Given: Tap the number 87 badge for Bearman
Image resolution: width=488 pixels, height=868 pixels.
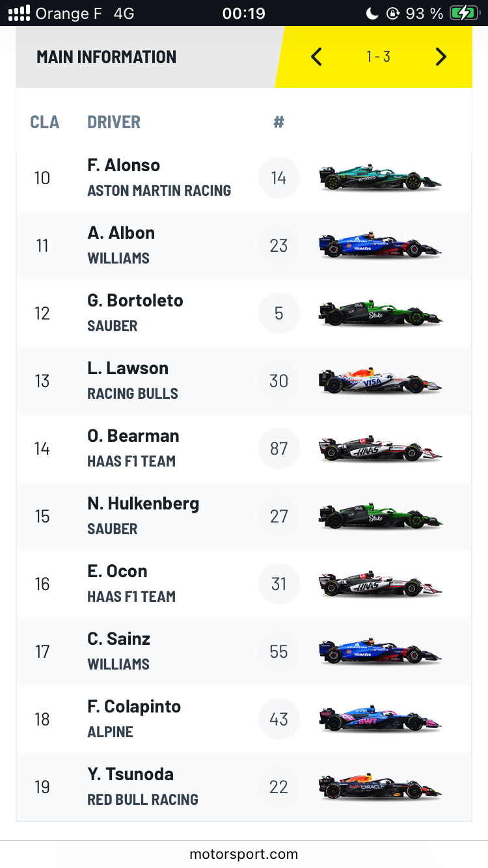Looking at the screenshot, I should (279, 448).
